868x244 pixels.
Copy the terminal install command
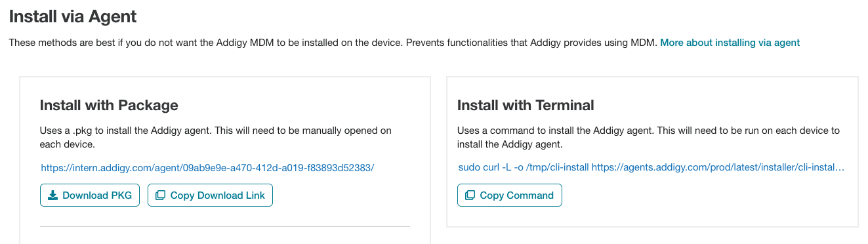510,195
